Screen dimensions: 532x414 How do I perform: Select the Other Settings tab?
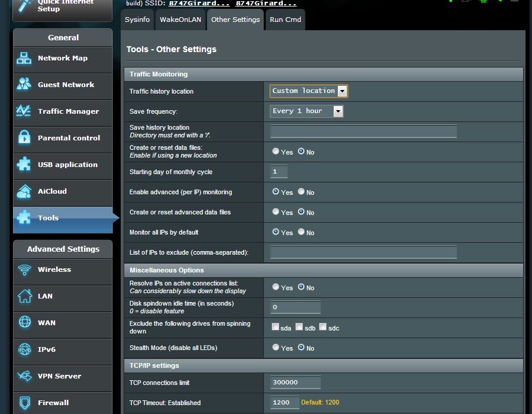(x=236, y=20)
